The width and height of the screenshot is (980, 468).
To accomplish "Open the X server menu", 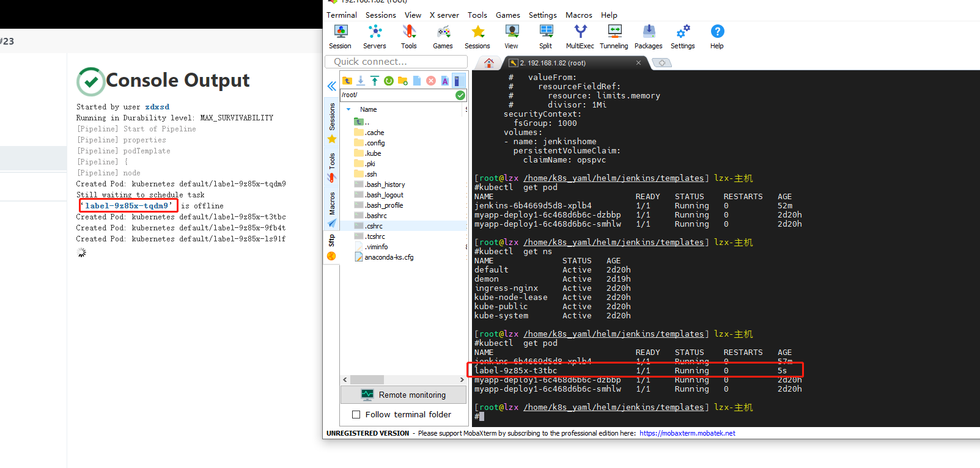I will (x=444, y=15).
